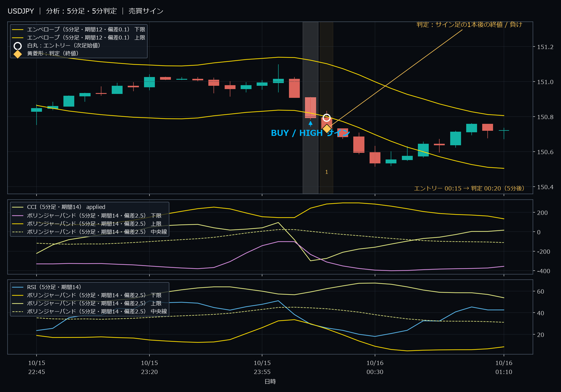Click the CCI panel ボリンジャーバンド 下限 legend entry
Image resolution: width=561 pixels, height=392 pixels.
(x=87, y=216)
